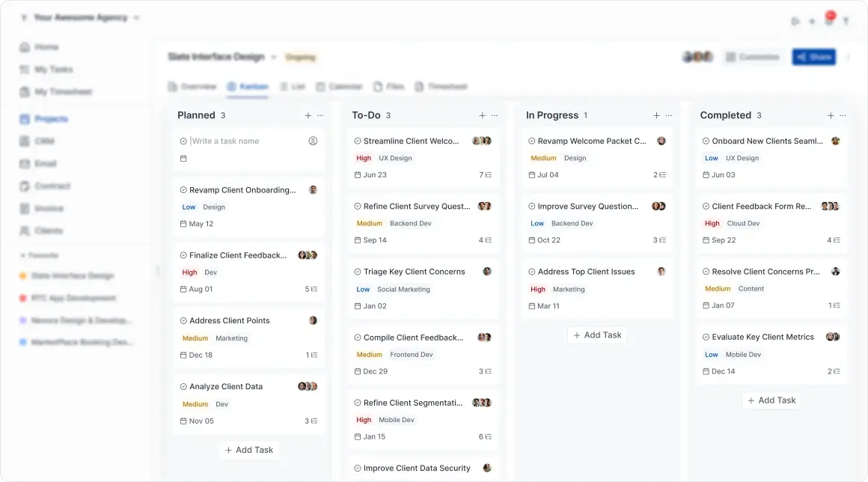Image resolution: width=868 pixels, height=482 pixels.
Task: Click the plus icon in Completed column header
Action: [831, 116]
